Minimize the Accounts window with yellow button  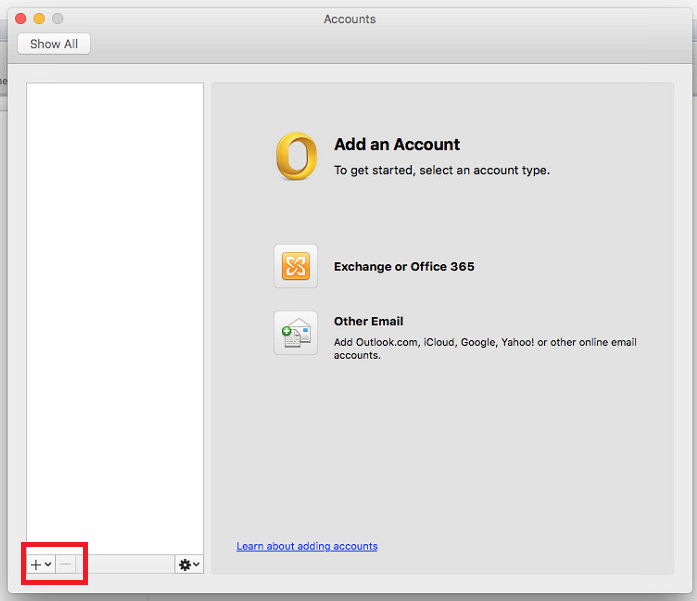click(x=39, y=19)
